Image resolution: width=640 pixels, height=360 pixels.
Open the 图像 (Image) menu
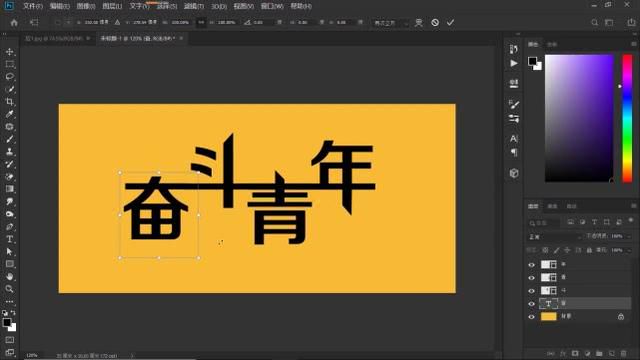(86, 6)
